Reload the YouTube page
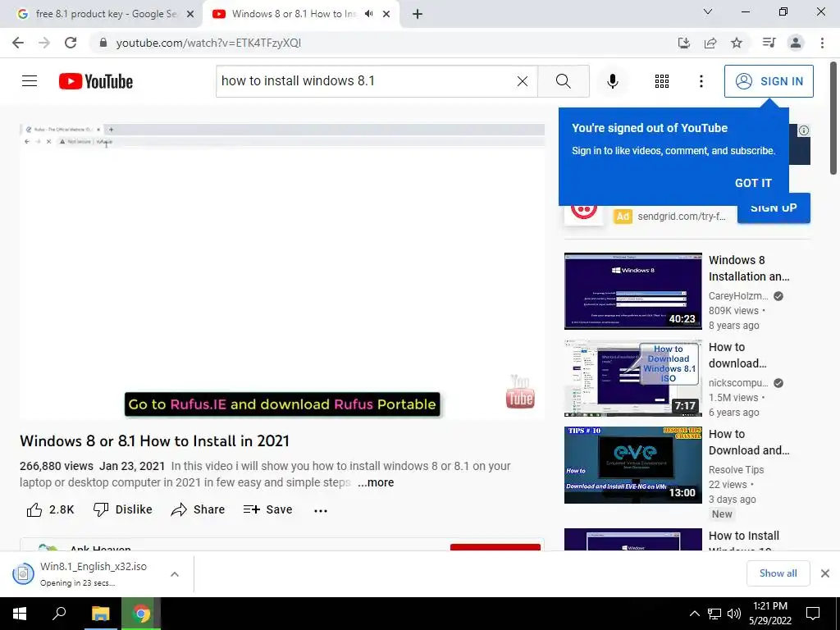 tap(71, 43)
